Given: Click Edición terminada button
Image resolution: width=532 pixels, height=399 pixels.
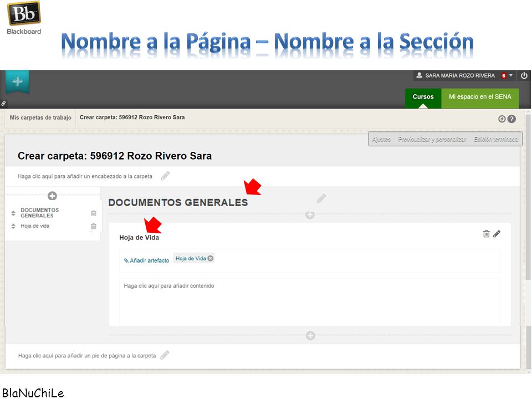Looking at the screenshot, I should (495, 140).
